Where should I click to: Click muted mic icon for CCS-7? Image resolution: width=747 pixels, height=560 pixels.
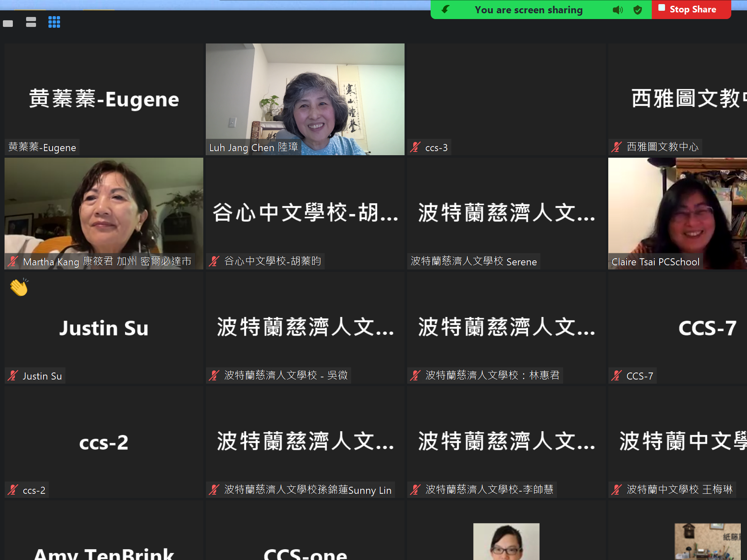click(617, 376)
